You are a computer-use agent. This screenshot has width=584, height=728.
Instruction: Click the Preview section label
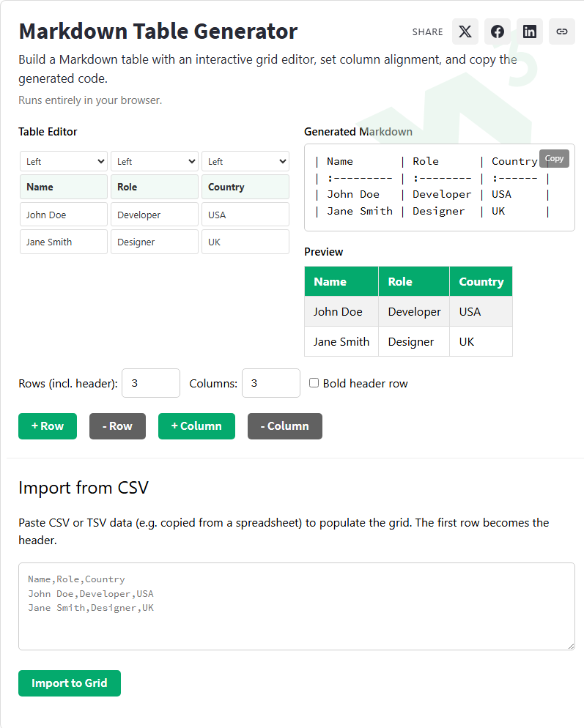tap(324, 252)
